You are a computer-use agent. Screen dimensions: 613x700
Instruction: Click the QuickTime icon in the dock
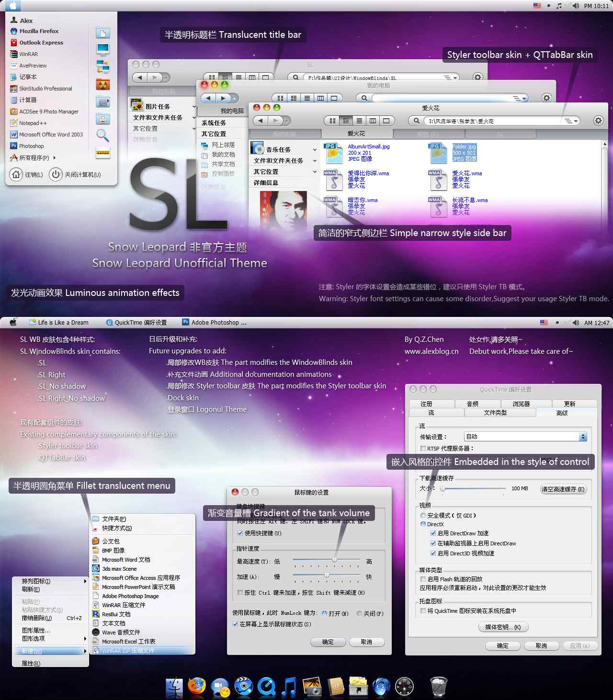tap(266, 687)
